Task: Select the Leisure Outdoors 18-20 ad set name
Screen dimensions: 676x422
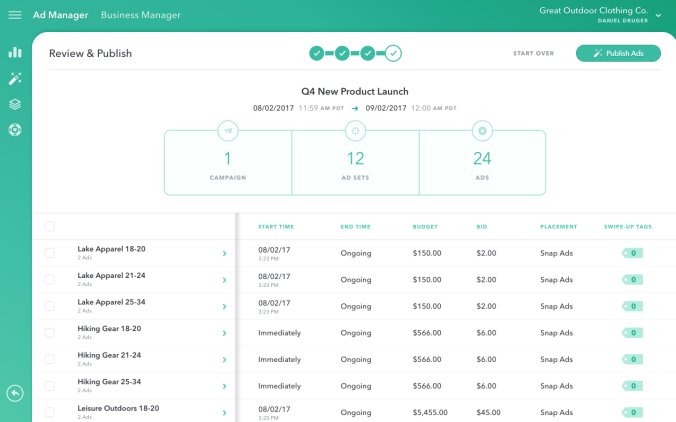Action: [x=119, y=408]
